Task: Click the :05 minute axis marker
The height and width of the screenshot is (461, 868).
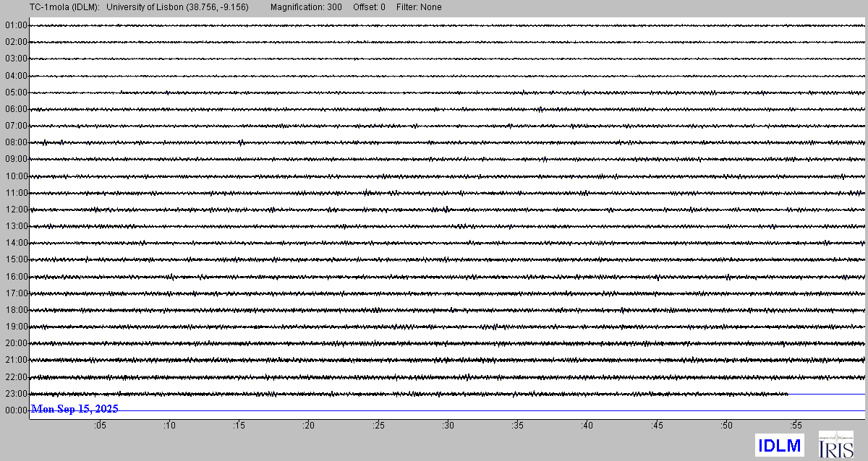Action: pos(100,426)
